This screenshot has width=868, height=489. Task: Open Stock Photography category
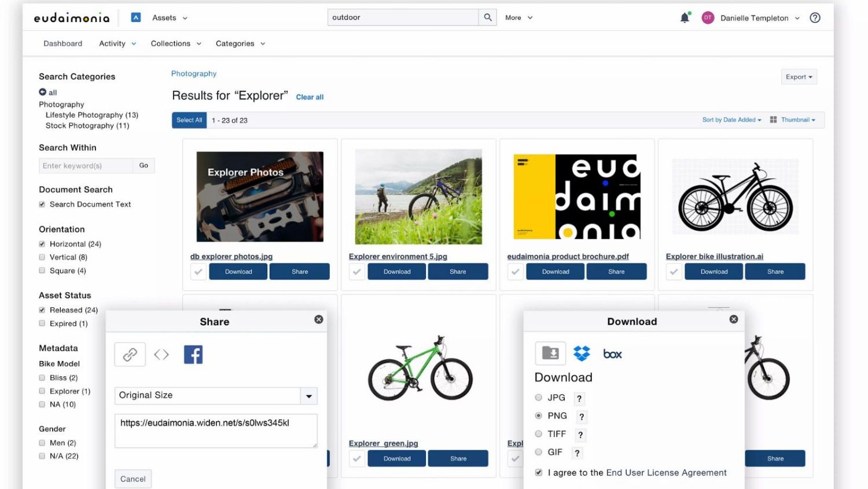pyautogui.click(x=87, y=126)
